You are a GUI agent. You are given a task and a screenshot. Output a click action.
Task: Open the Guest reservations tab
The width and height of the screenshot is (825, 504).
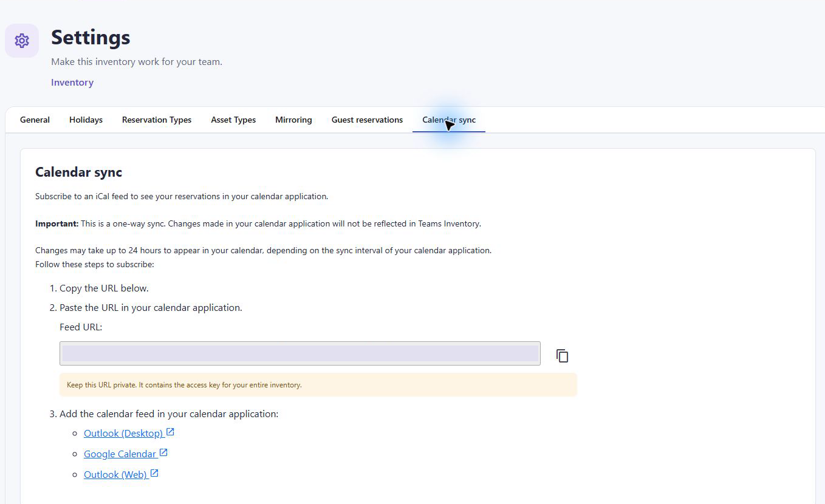click(x=367, y=120)
